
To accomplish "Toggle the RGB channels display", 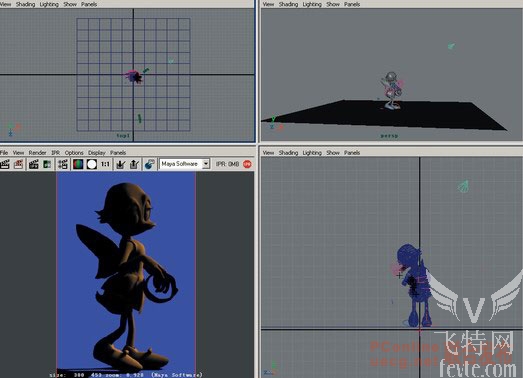I will point(78,164).
